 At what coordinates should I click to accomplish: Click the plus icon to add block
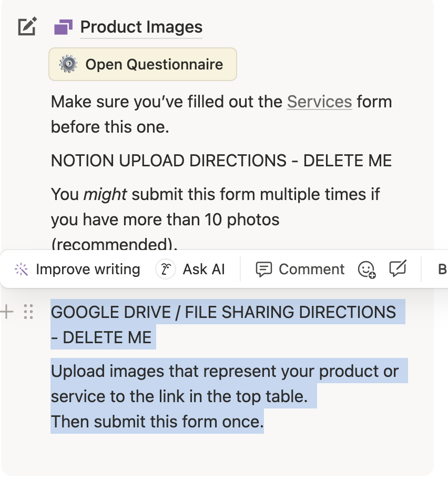click(x=7, y=312)
